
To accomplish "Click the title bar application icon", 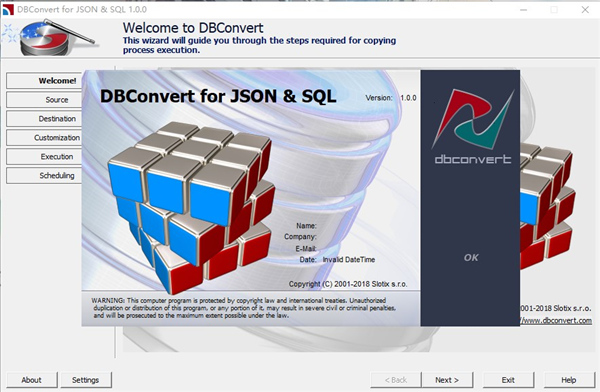I will pyautogui.click(x=8, y=9).
